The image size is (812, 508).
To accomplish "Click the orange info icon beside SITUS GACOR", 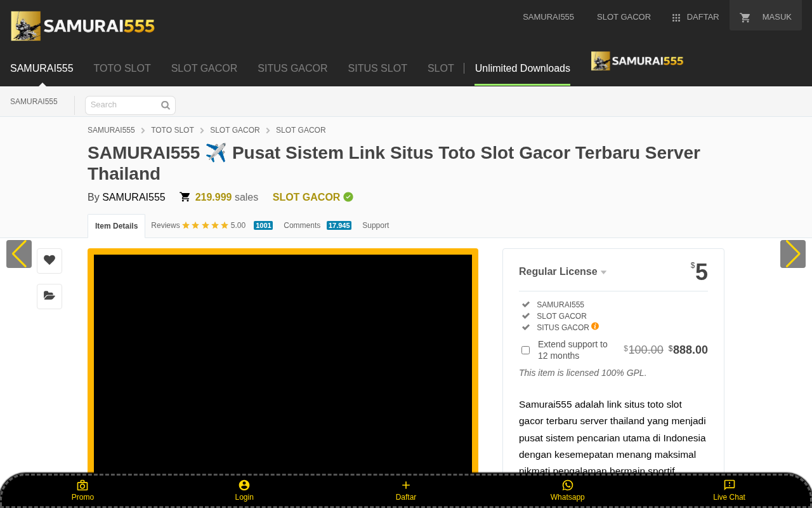I will coord(595,326).
